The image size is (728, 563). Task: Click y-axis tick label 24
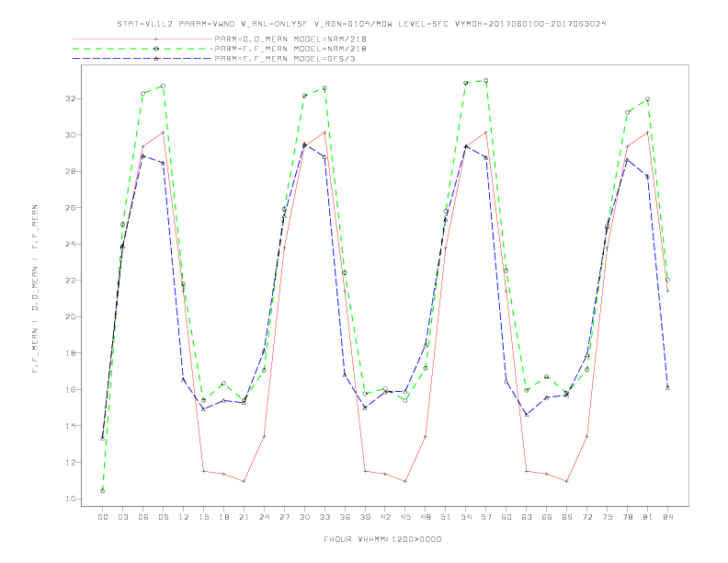coord(71,244)
